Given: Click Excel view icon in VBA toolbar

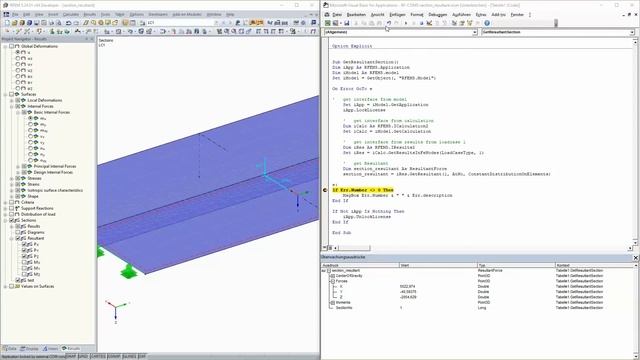Looking at the screenshot, I should coord(327,23).
